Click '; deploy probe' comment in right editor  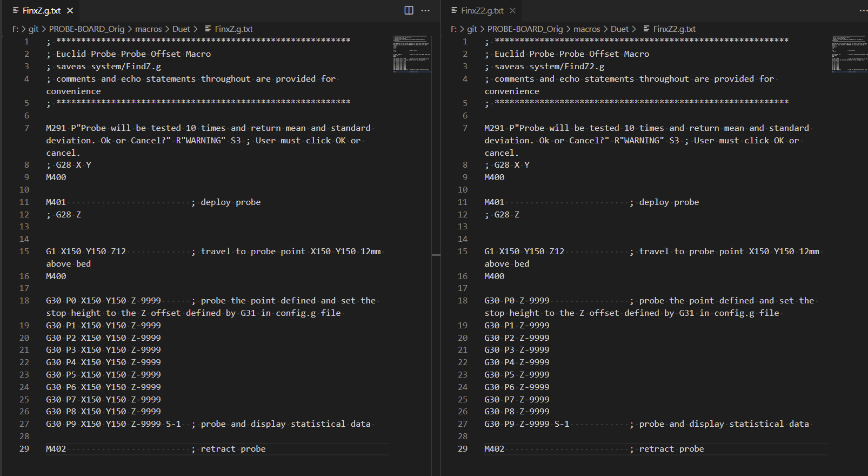[x=664, y=202]
